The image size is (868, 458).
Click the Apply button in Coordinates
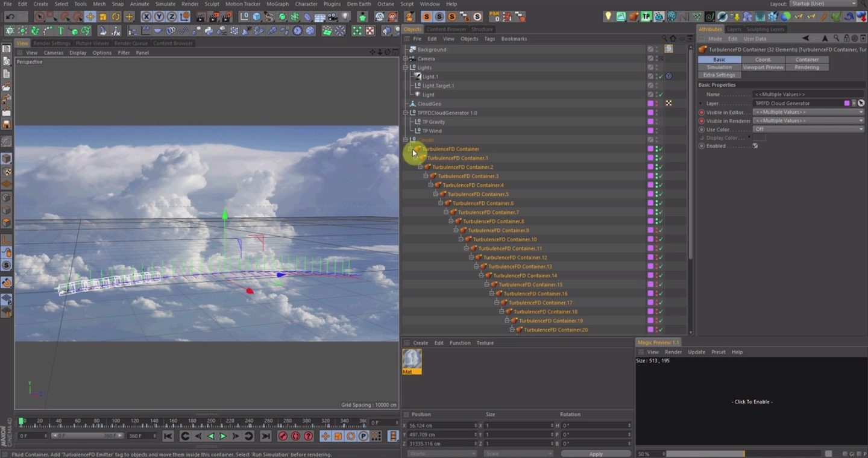tap(596, 453)
